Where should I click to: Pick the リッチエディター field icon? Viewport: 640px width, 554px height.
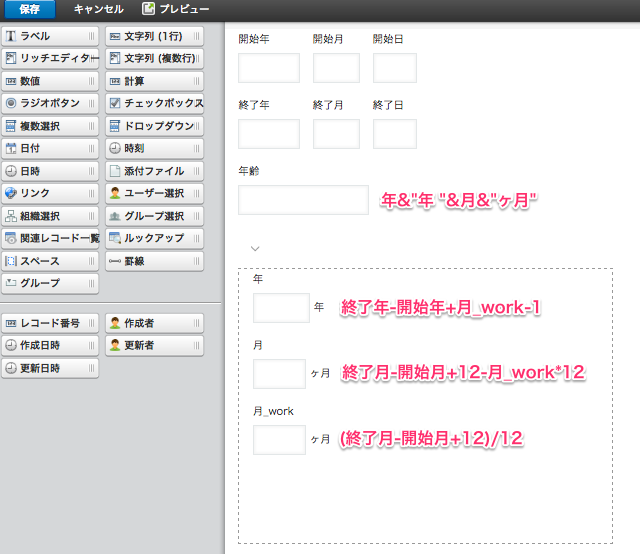click(x=11, y=58)
